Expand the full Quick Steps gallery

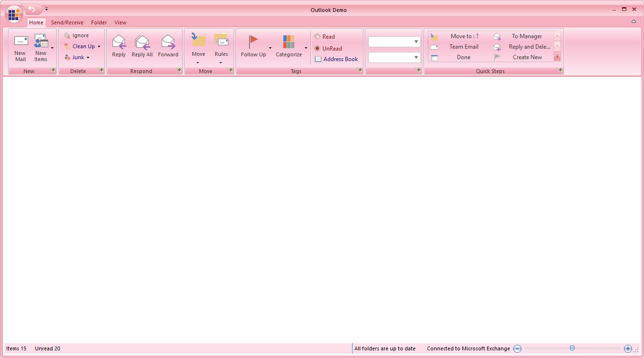click(557, 57)
